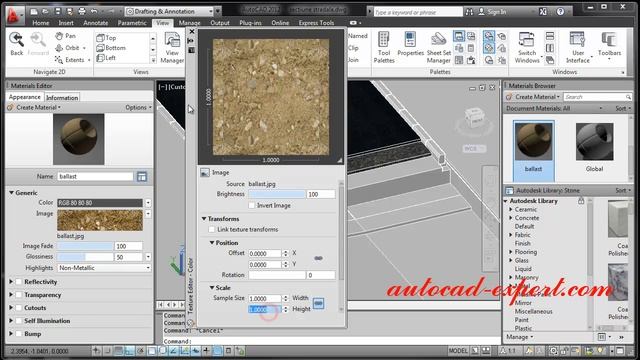640x360 pixels.
Task: Click Create Material in Materials Browser
Action: coord(533,97)
